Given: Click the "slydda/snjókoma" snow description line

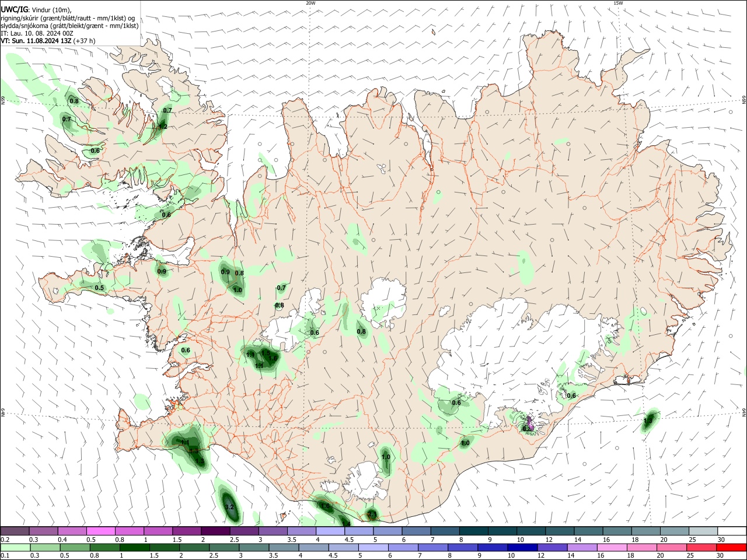Looking at the screenshot, I should (x=69, y=26).
